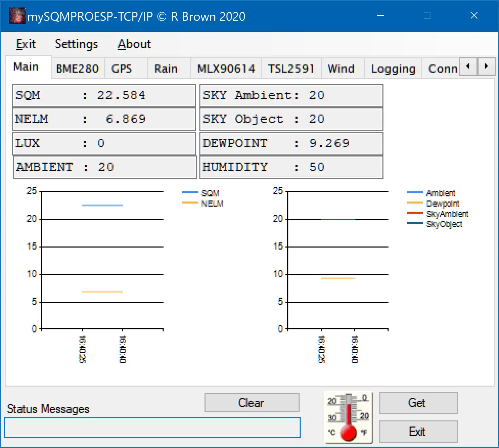Click the orange NELM line in the left chart
This screenshot has height=448, width=499.
point(102,292)
